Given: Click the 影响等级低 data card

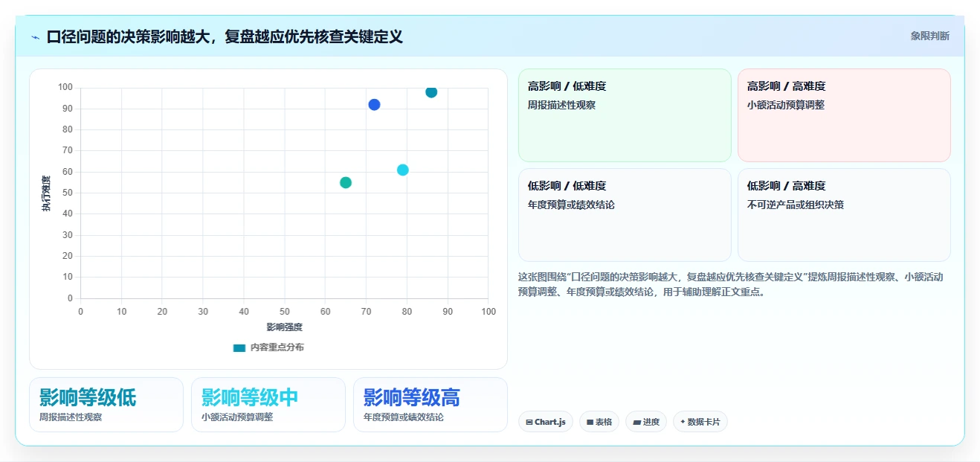Looking at the screenshot, I should coord(106,405).
